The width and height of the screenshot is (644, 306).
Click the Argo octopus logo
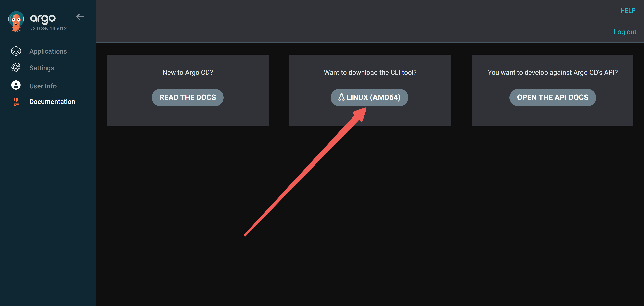pos(16,21)
